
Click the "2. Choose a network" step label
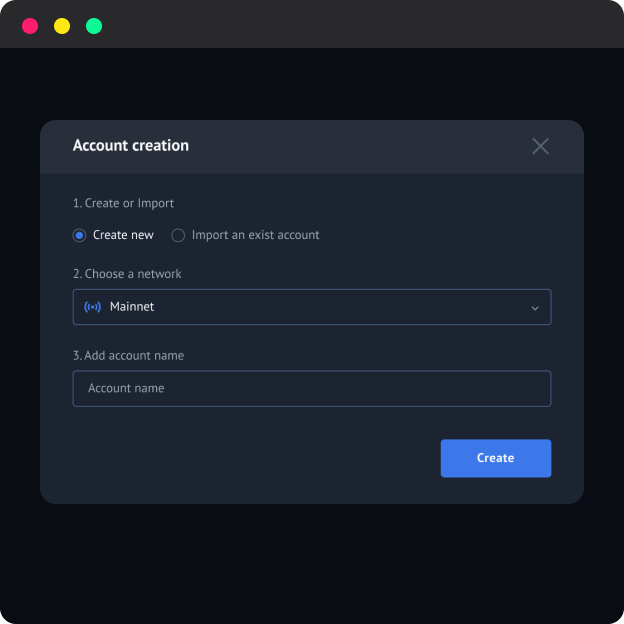(127, 274)
